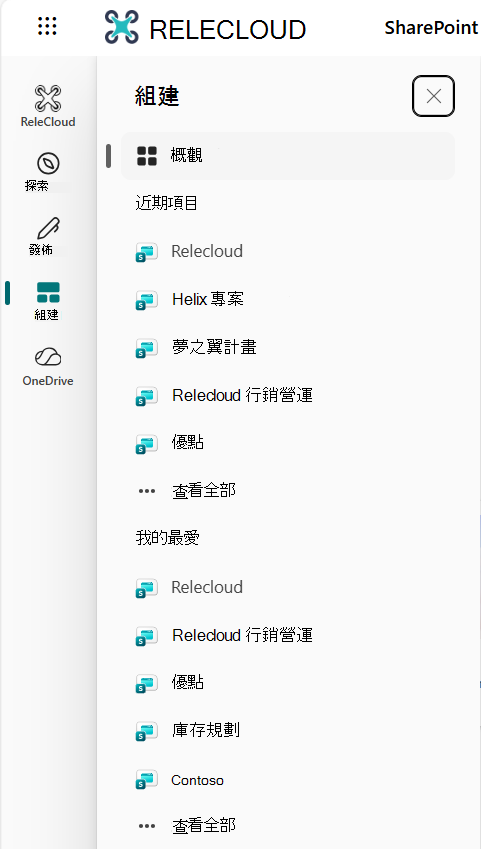Click SharePoint icon beside Contoso
481x849 pixels.
point(146,780)
